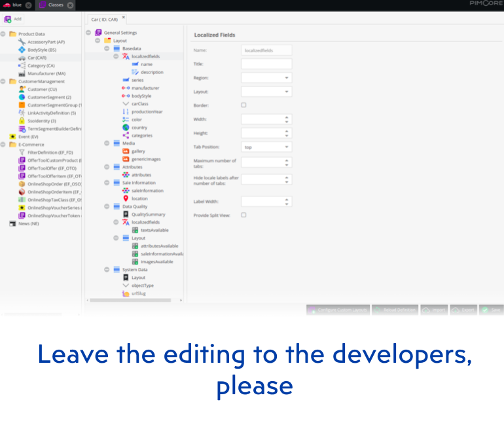Click the manufacturer relation icon
504x425 pixels.
tap(126, 88)
